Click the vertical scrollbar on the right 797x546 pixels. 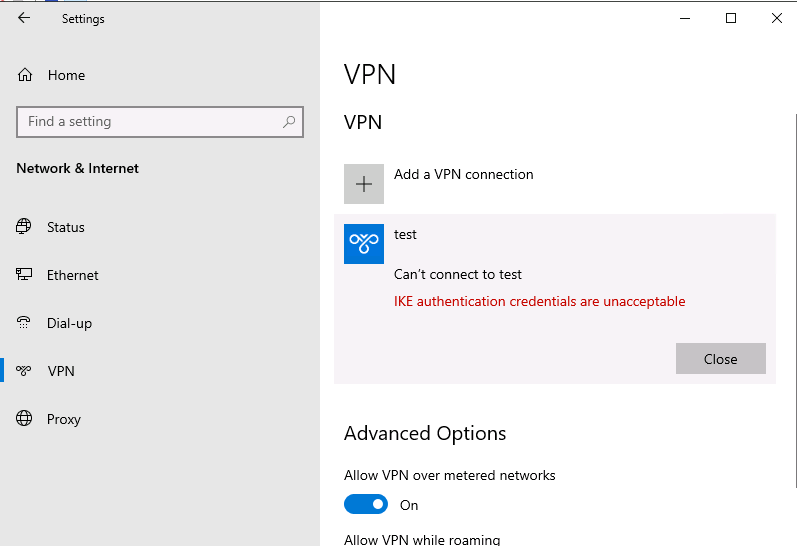795,300
